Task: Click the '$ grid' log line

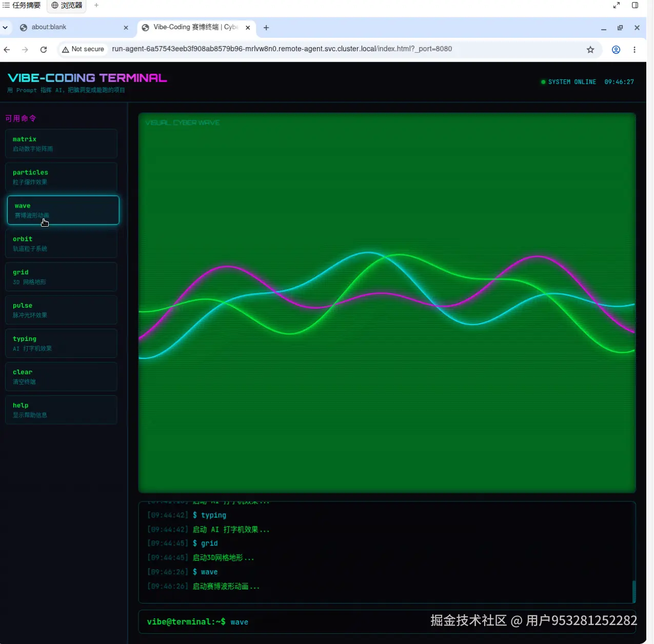Action: [205, 544]
